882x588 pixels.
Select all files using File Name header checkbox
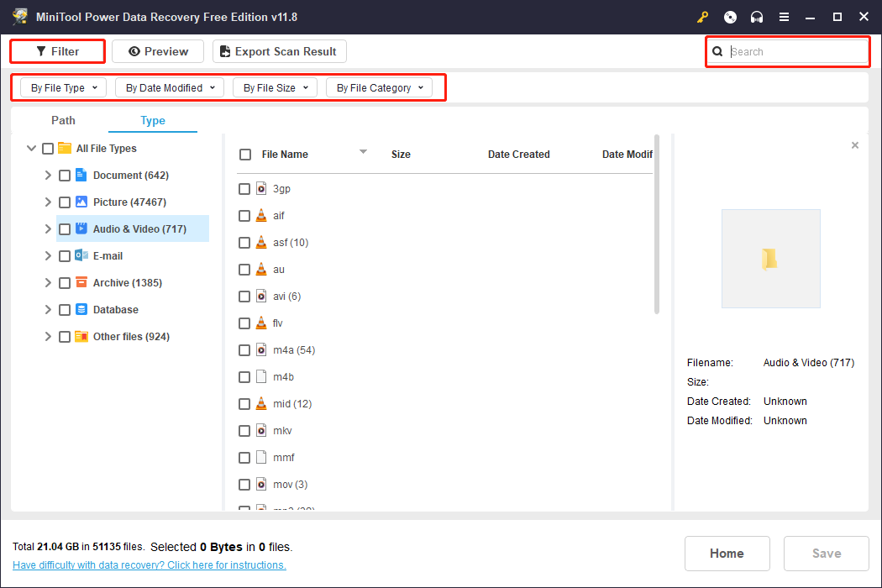(245, 155)
